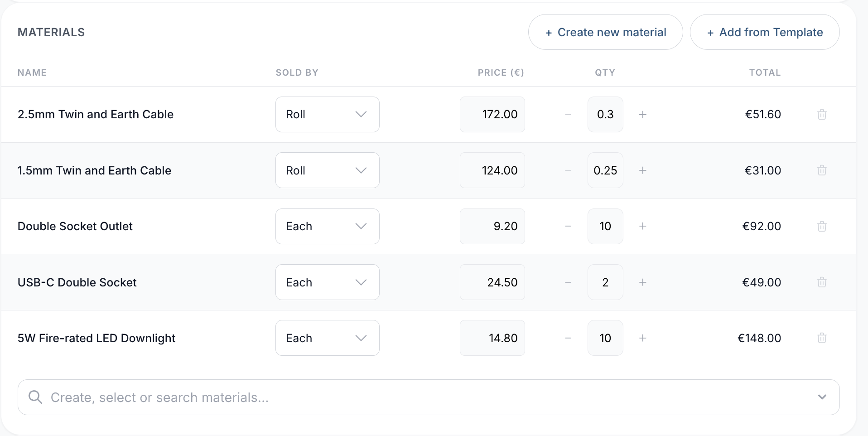868x436 pixels.
Task: Increase quantity of 1.5mm Twin and Earth Cable
Action: pos(642,170)
